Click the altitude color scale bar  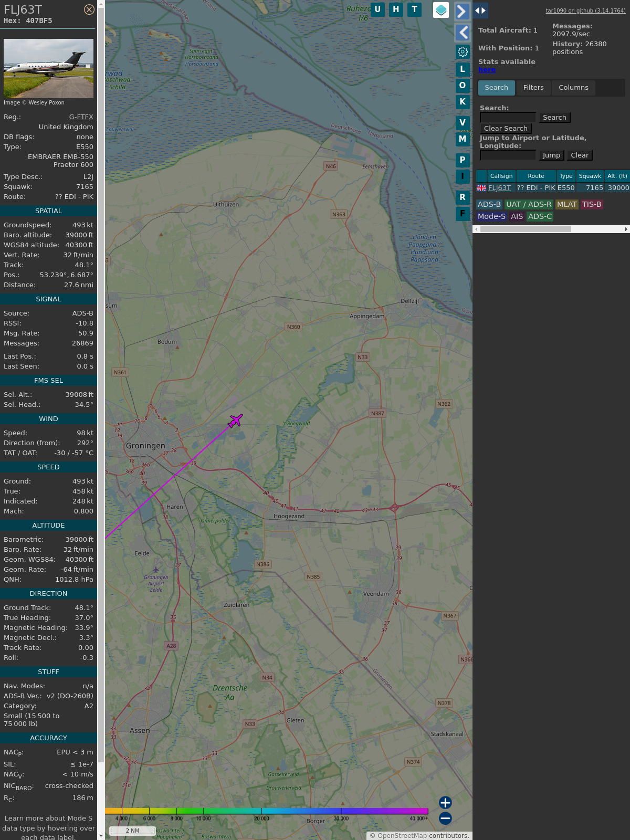tap(267, 811)
